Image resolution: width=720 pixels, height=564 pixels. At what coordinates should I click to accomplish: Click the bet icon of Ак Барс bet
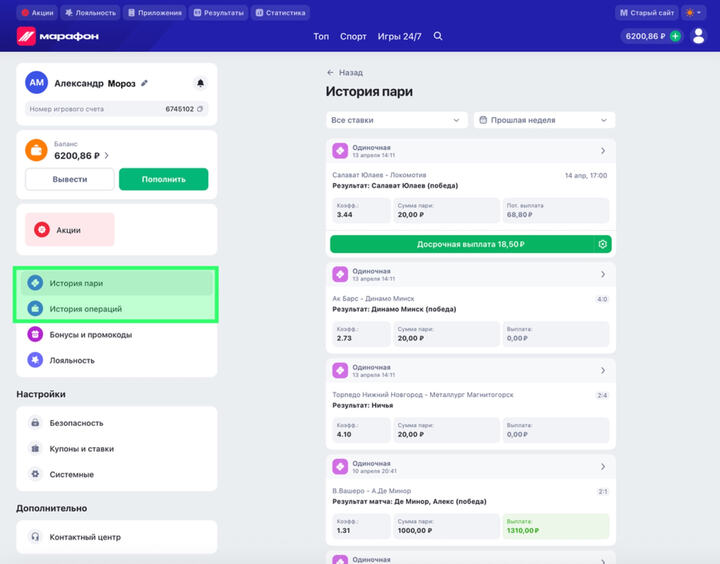tap(340, 274)
